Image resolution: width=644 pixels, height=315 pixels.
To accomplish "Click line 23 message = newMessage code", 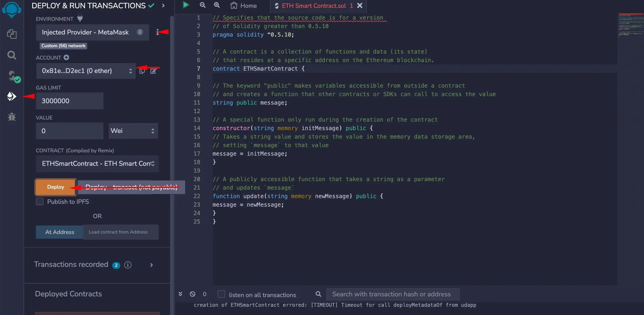I will click(x=248, y=205).
